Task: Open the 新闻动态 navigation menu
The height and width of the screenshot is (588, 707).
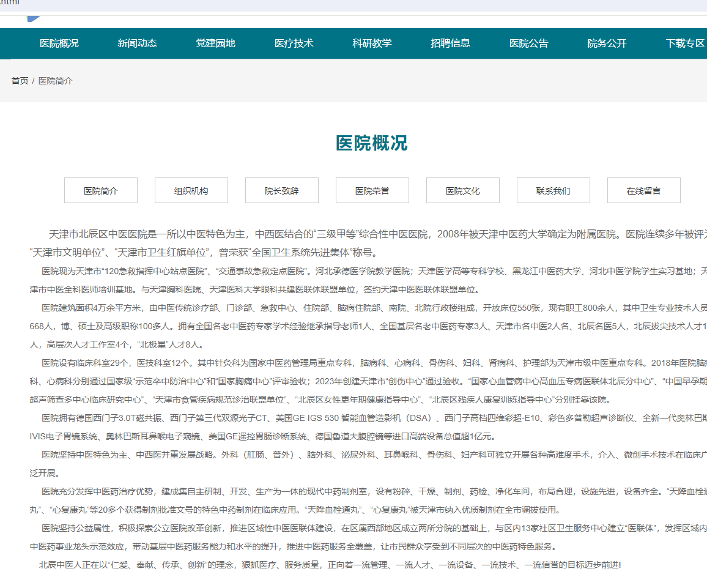Action: point(137,43)
